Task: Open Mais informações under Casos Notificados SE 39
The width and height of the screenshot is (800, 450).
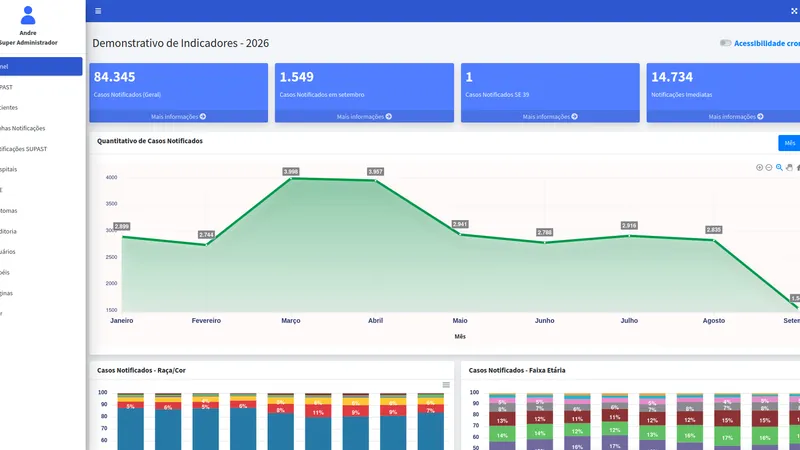Action: click(550, 116)
